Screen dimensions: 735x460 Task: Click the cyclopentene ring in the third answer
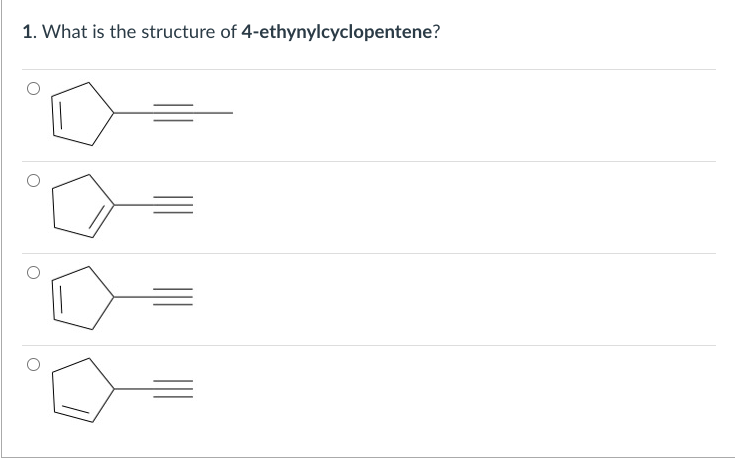pyautogui.click(x=82, y=298)
